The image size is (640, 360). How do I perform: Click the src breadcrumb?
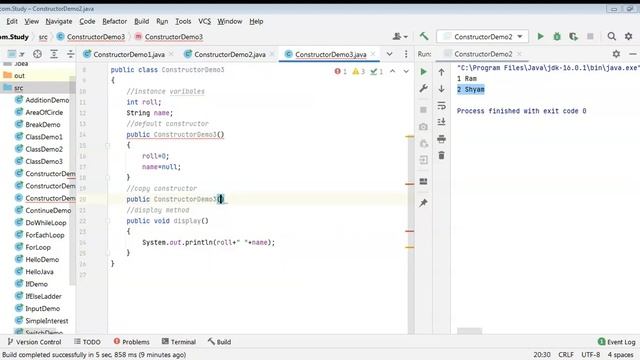(x=43, y=37)
